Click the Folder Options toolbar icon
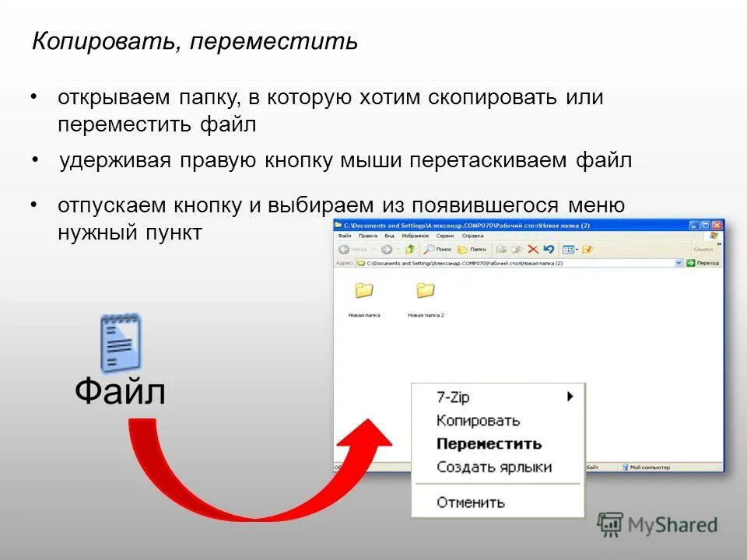 tap(587, 249)
